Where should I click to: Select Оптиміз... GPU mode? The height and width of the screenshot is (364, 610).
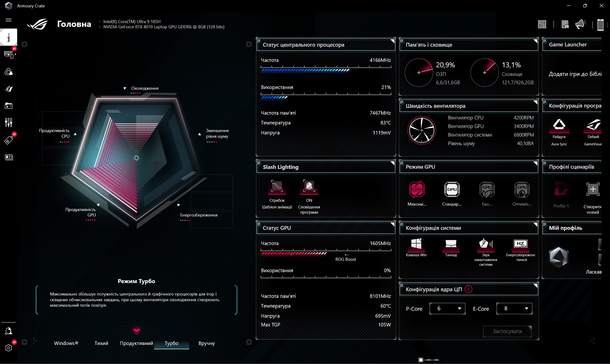pyautogui.click(x=522, y=189)
